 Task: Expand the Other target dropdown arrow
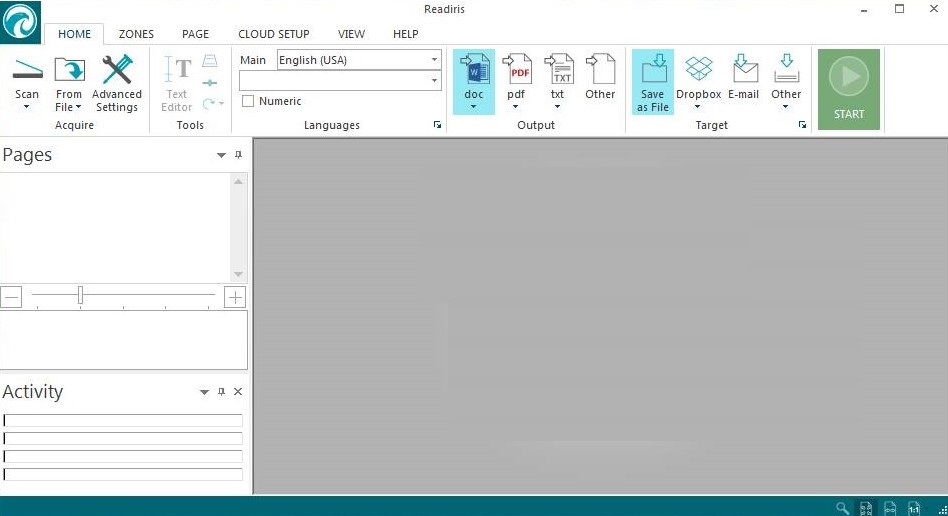tap(785, 107)
